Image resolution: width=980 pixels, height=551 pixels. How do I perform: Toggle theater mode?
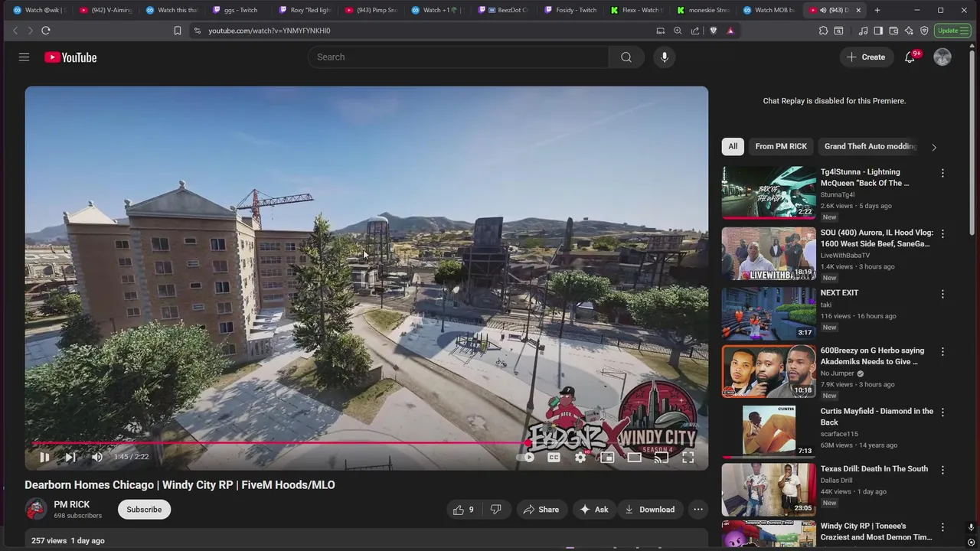click(x=634, y=457)
